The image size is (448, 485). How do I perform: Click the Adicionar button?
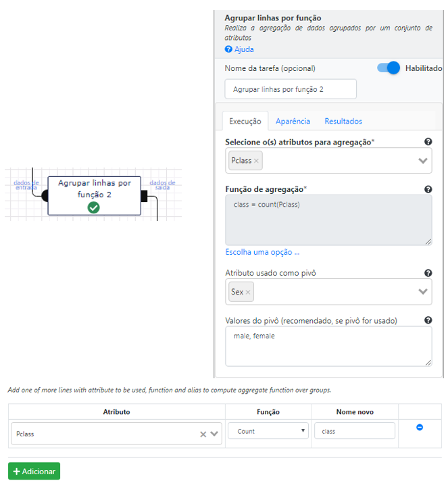(34, 471)
